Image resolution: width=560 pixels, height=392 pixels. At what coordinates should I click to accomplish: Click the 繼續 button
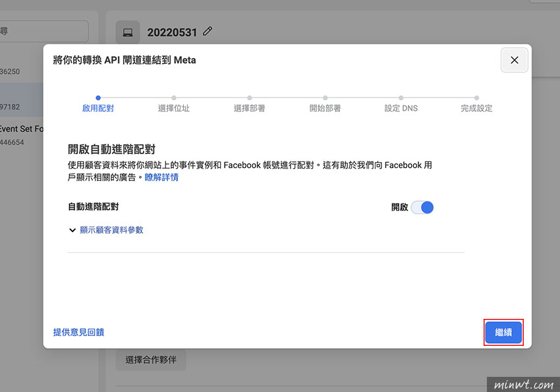503,333
